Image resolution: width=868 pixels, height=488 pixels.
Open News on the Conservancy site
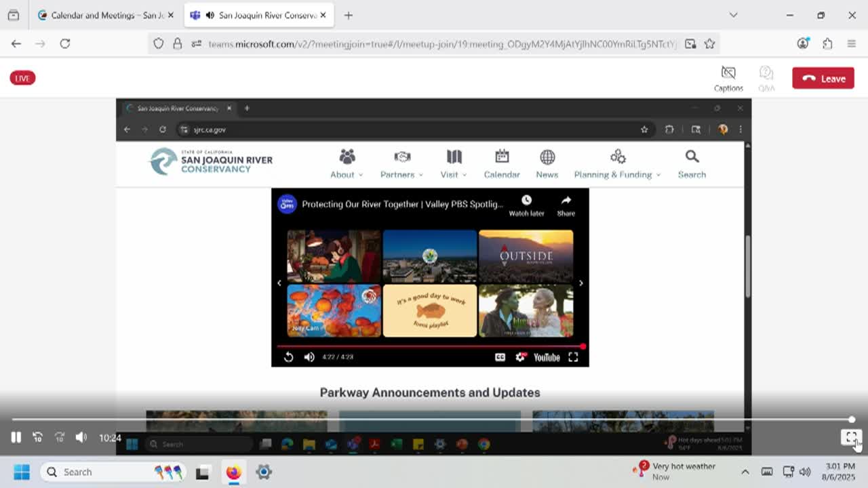pyautogui.click(x=547, y=164)
